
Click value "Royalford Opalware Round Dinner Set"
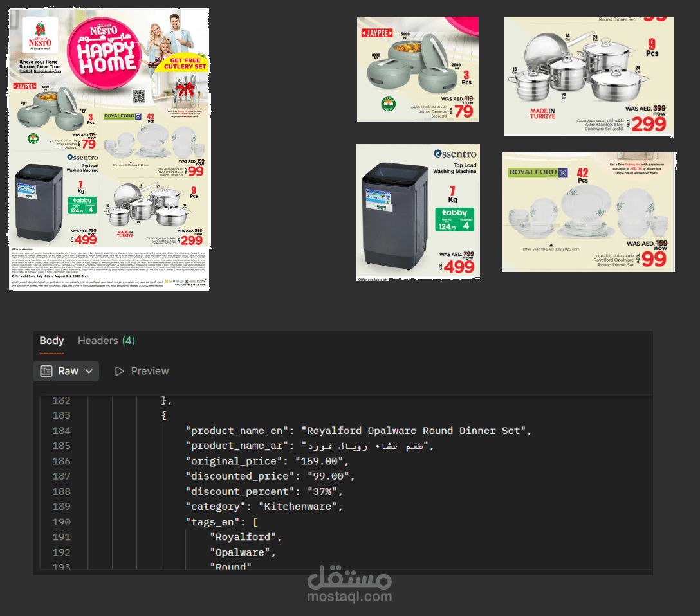click(414, 431)
